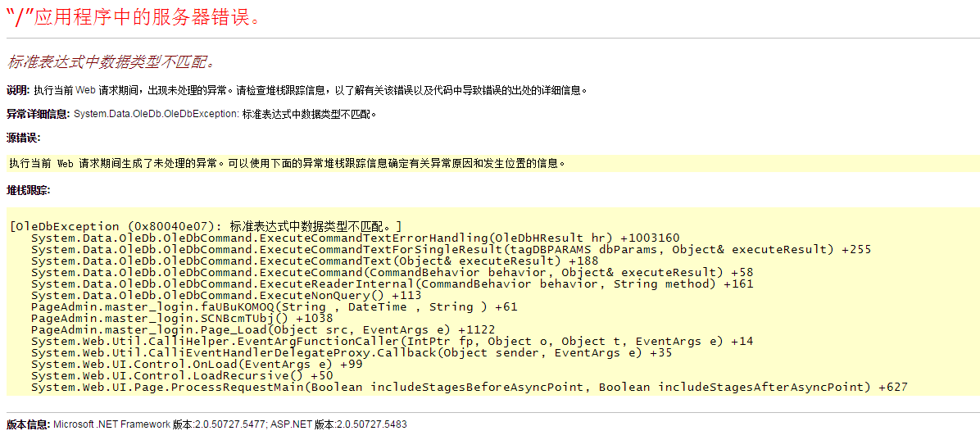Click the ExecuteNonQuery() +113 line
The width and height of the screenshot is (980, 440).
click(226, 295)
